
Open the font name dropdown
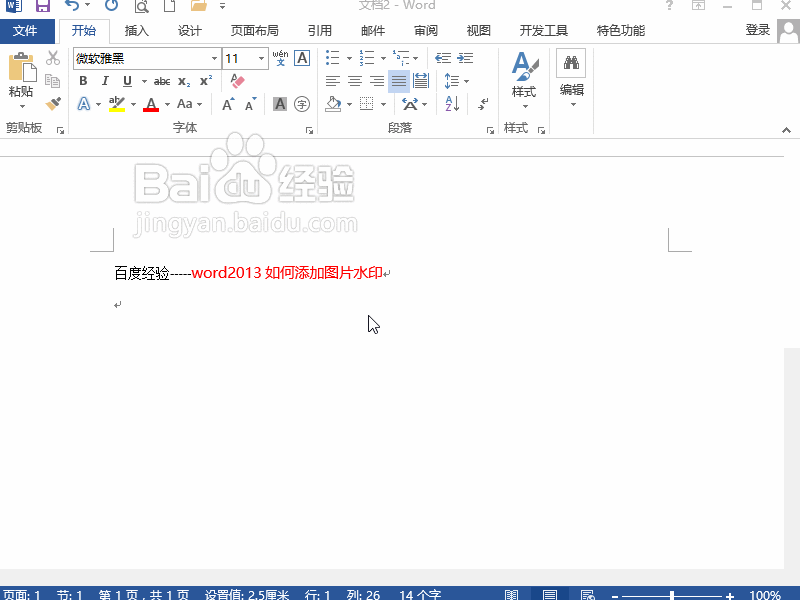pyautogui.click(x=214, y=58)
